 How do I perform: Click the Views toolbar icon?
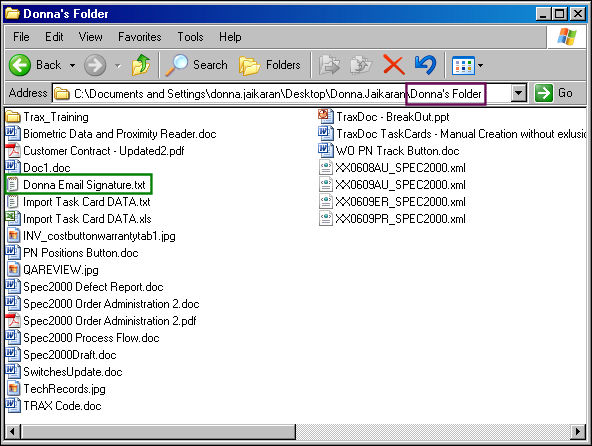click(x=463, y=66)
